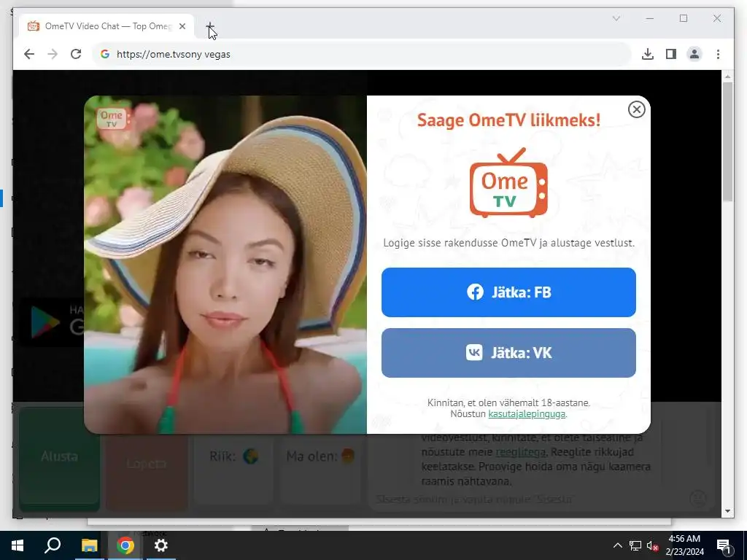Maximize the Chrome window
Screen dimensions: 747x560
point(683,18)
